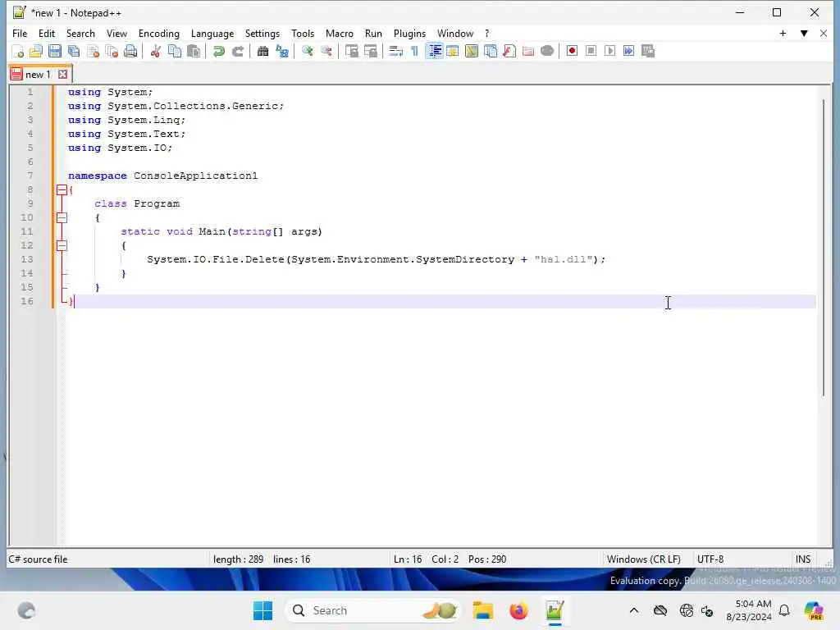Collapse the namespace fold on line 8
The image size is (840, 630).
click(62, 189)
